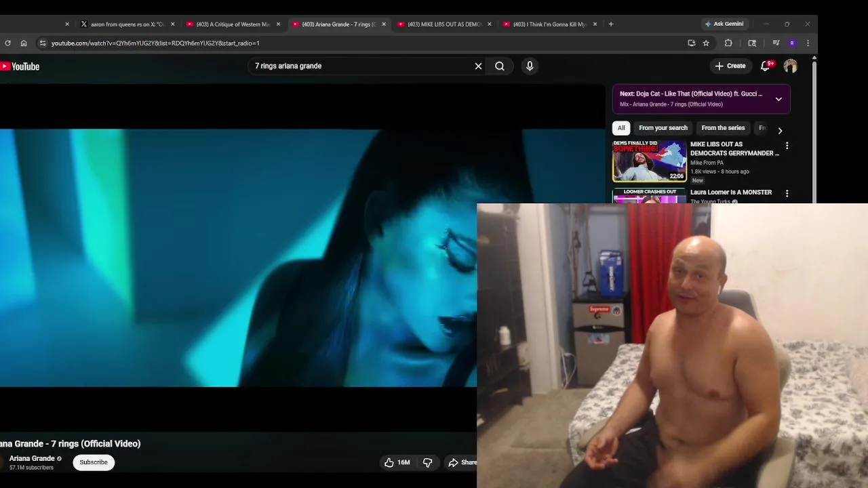Select the From your search chip
868x488 pixels.
pos(663,128)
